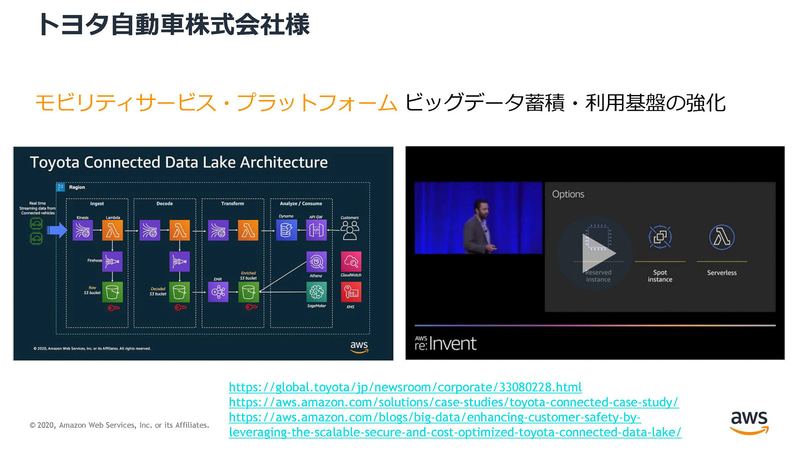
Task: Click the Customers people icon
Action: pos(350,230)
